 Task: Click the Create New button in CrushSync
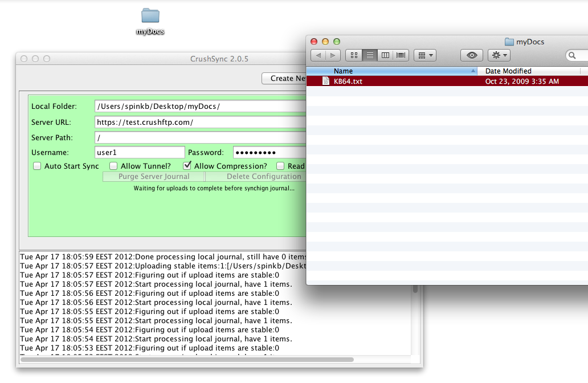point(284,79)
